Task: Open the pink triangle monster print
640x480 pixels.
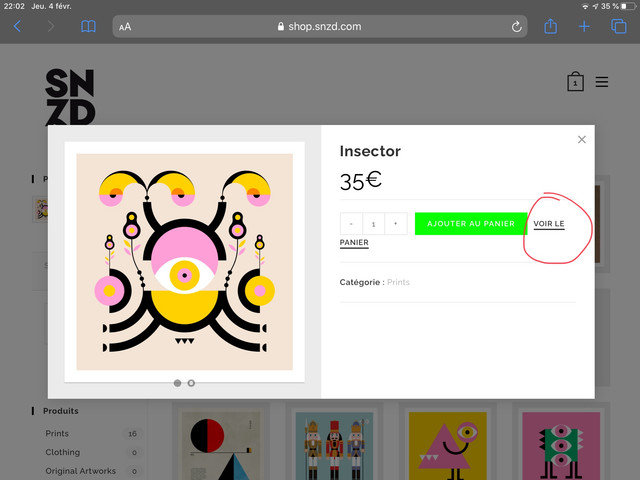Action: coord(448,446)
